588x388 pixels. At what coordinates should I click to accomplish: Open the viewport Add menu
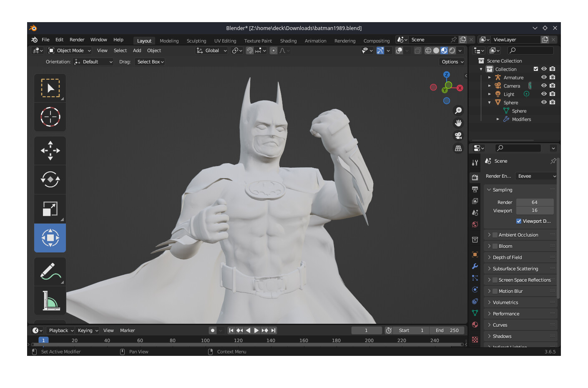(x=137, y=50)
